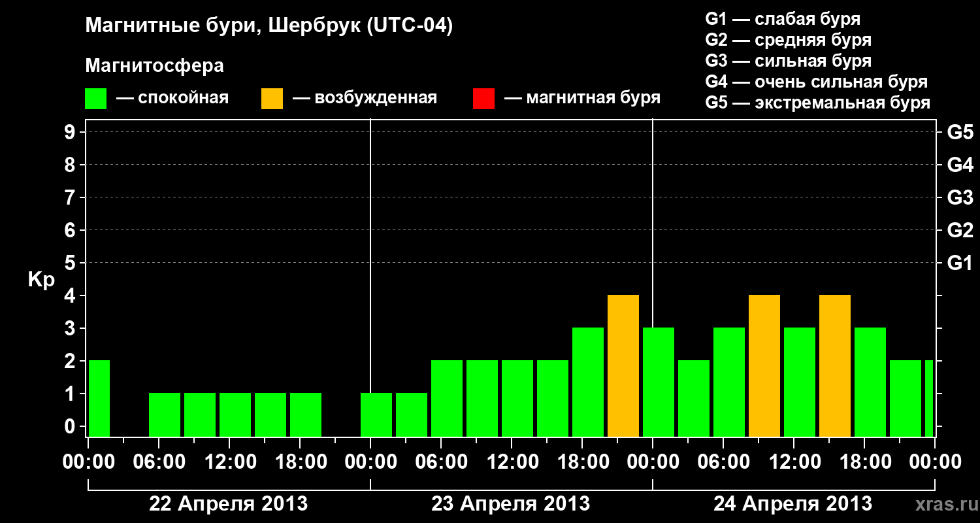Click the orange 'возбужденная' legend swatch
The height and width of the screenshot is (523, 980).
pyautogui.click(x=272, y=99)
